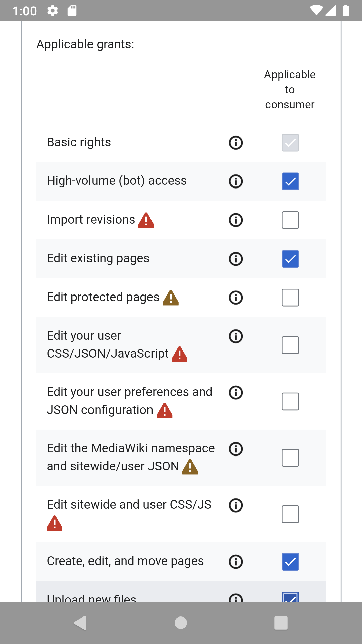Show info for Import revisions grant
This screenshot has height=644, width=362.
click(x=236, y=220)
